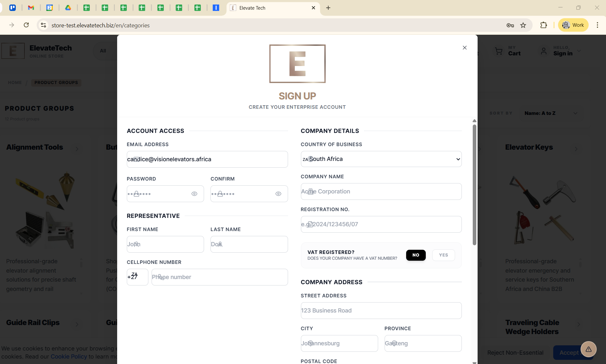Show password via eye icon in Password field
Image resolution: width=606 pixels, height=364 pixels.
point(194,194)
